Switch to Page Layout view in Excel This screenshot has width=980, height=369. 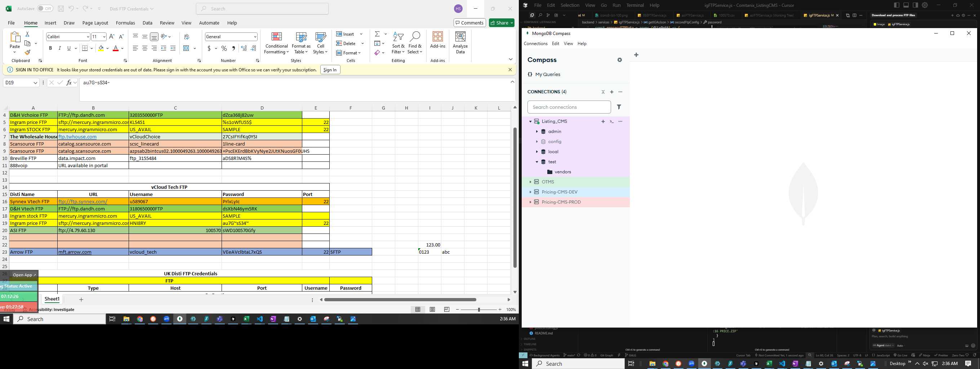432,310
